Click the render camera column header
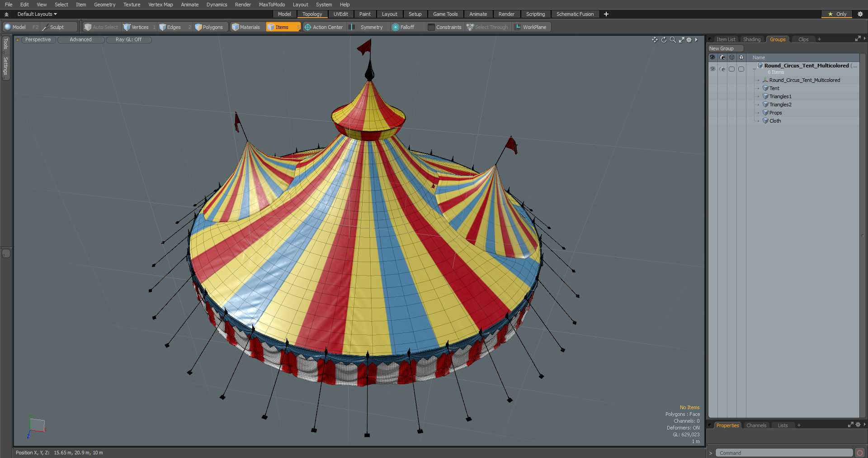Image resolution: width=868 pixels, height=458 pixels. pyautogui.click(x=722, y=57)
